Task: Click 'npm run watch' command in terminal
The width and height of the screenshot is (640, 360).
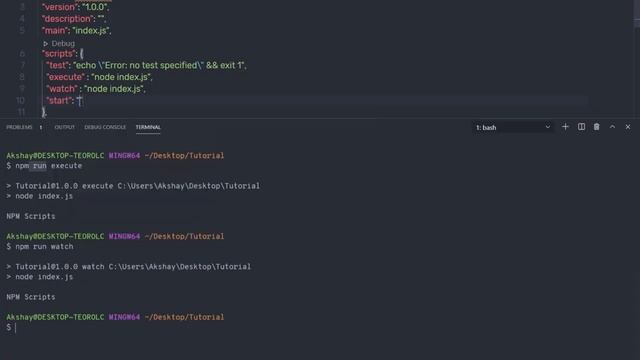Action: click(x=44, y=247)
